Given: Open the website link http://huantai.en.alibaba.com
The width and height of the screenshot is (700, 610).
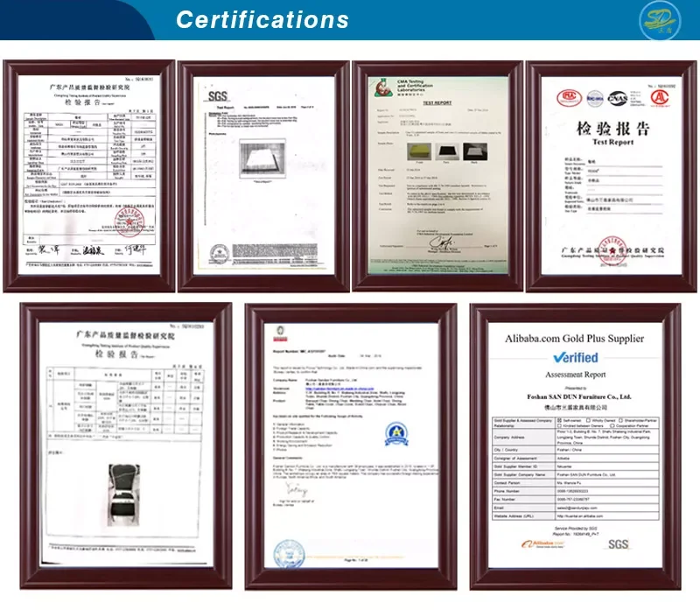Looking at the screenshot, I should pos(582,515).
